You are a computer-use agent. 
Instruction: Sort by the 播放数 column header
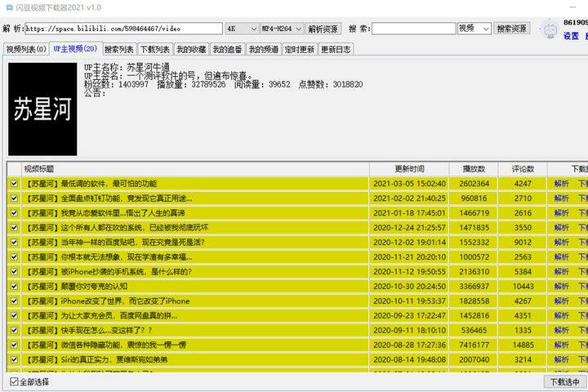tap(474, 169)
